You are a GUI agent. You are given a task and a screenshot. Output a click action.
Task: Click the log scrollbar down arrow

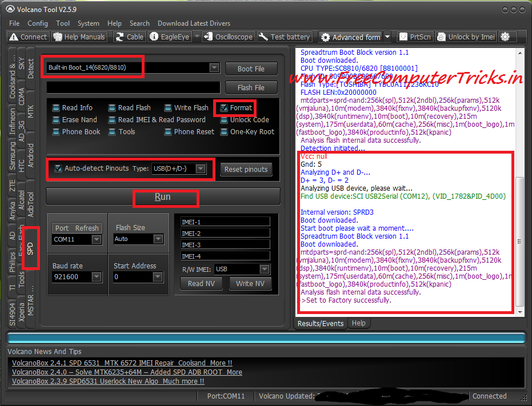[x=520, y=312]
